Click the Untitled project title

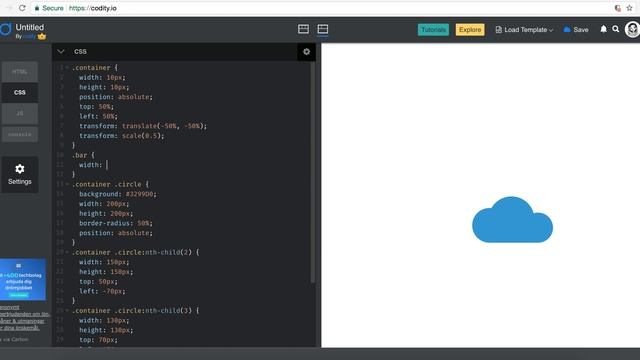click(29, 27)
